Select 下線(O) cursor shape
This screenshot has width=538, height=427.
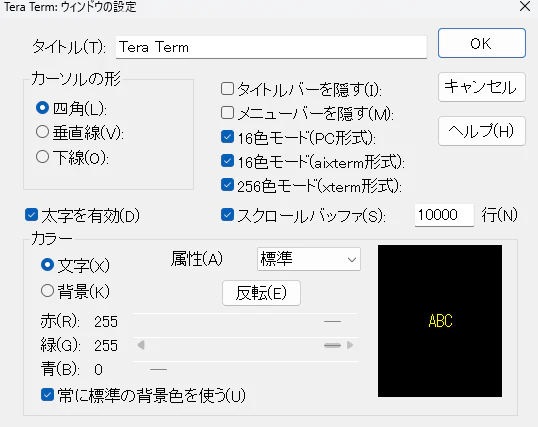42,157
